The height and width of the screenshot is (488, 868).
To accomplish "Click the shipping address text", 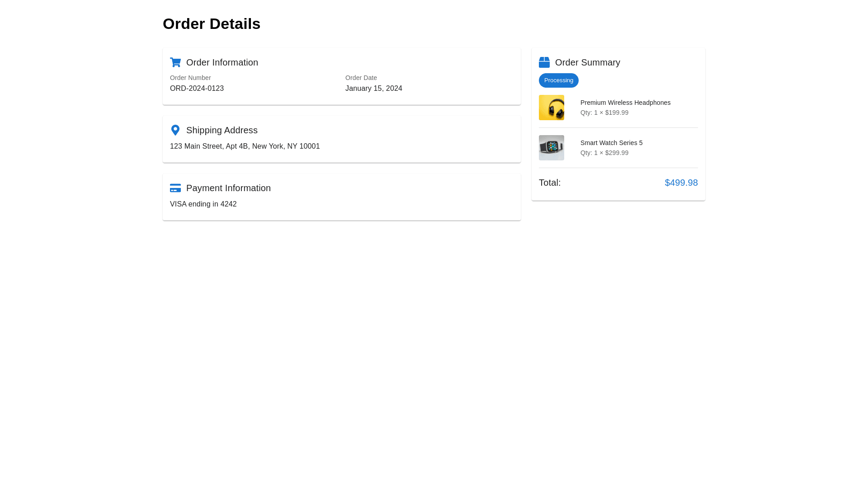I will tap(245, 146).
